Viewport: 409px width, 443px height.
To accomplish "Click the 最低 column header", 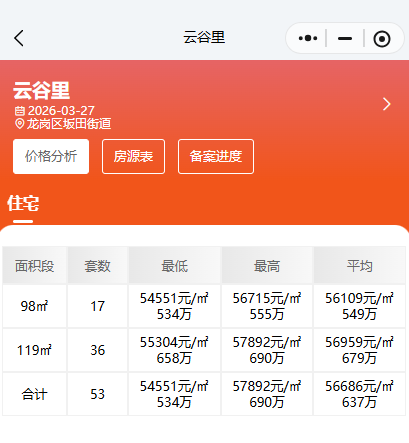I will (x=175, y=266).
